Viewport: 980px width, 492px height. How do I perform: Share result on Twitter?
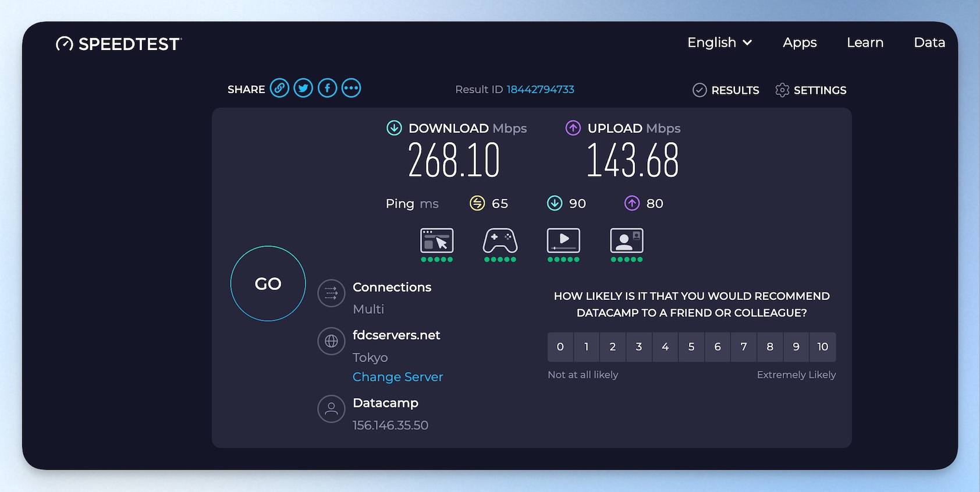(x=303, y=89)
